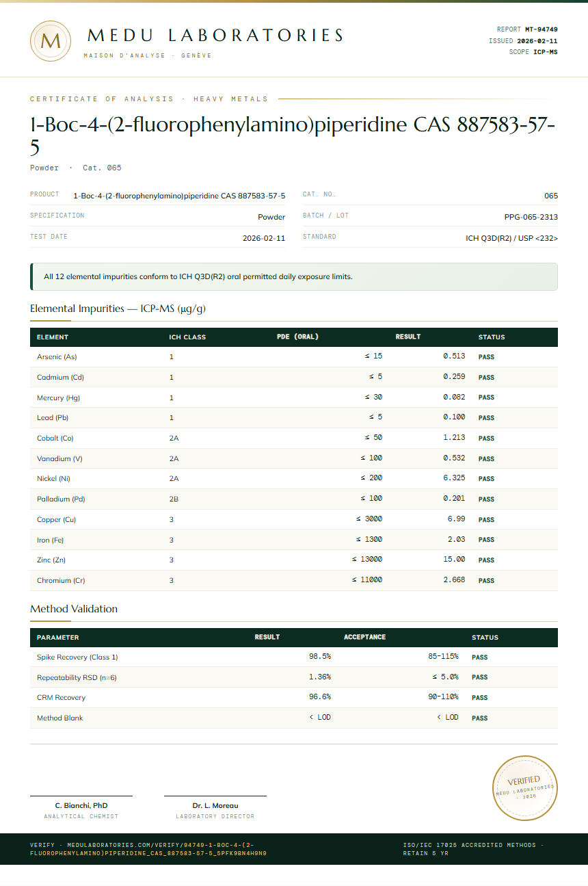Select Cadmium result 0.259
This screenshot has height=886, width=588.
pyautogui.click(x=454, y=377)
